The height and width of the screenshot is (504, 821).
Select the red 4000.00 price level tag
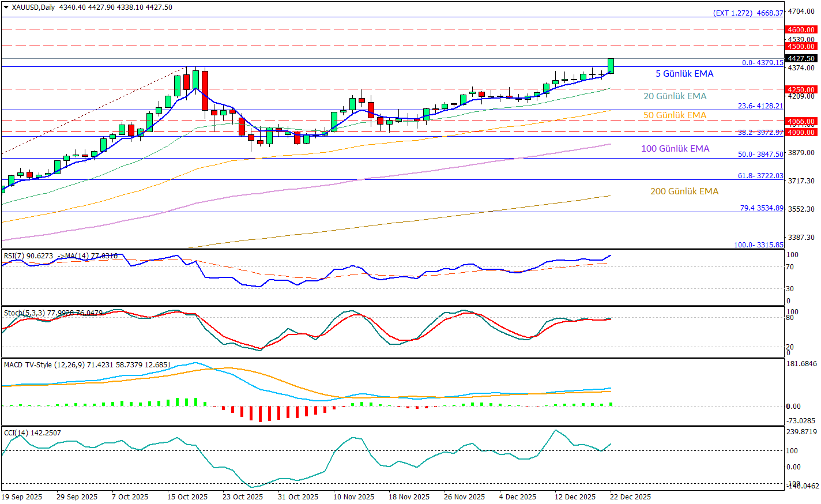pyautogui.click(x=801, y=132)
